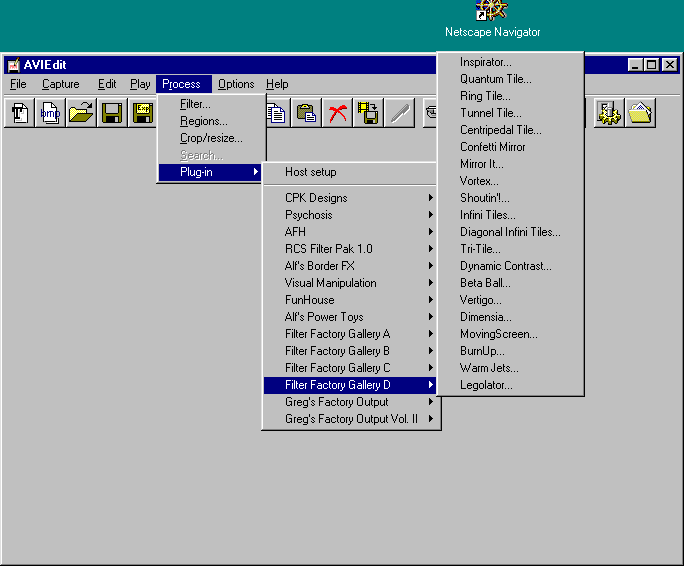Click the copy pages toolbar icon
Viewport: 684px width, 566px height.
click(x=277, y=113)
